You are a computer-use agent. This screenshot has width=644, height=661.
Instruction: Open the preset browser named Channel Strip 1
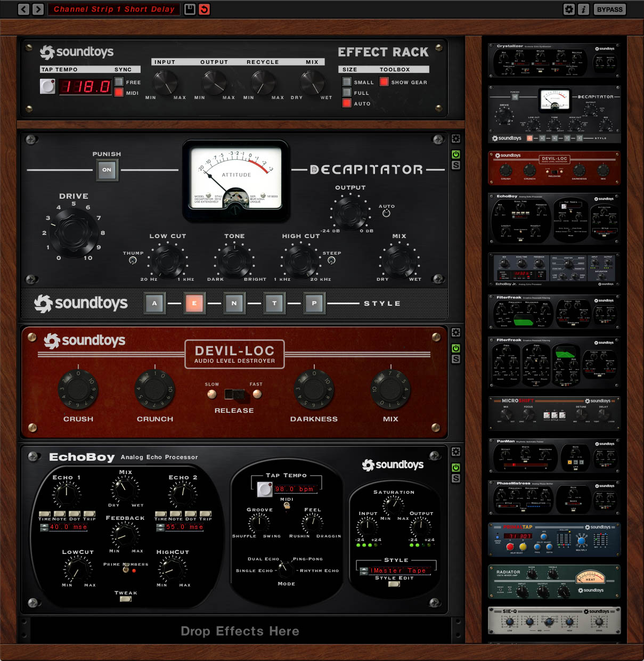coord(113,9)
